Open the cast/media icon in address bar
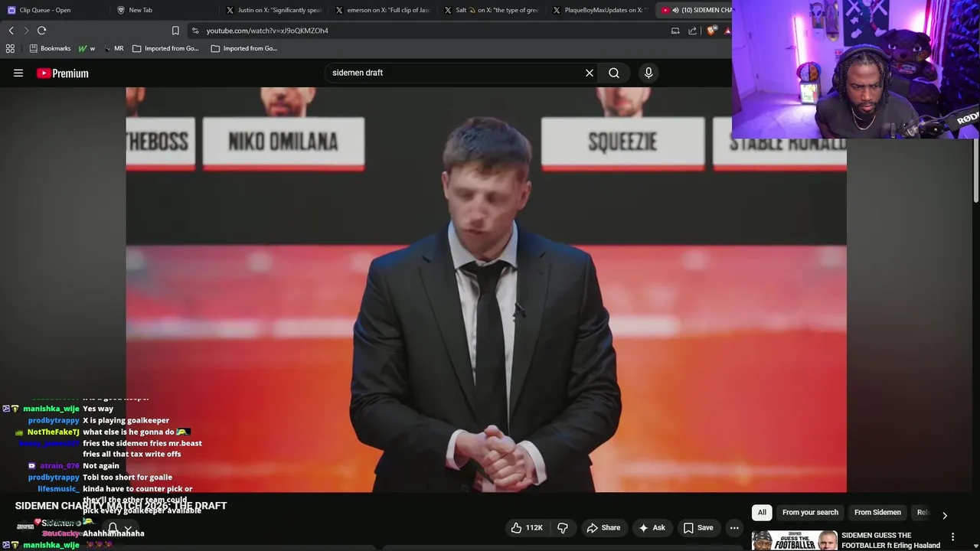 tap(675, 31)
